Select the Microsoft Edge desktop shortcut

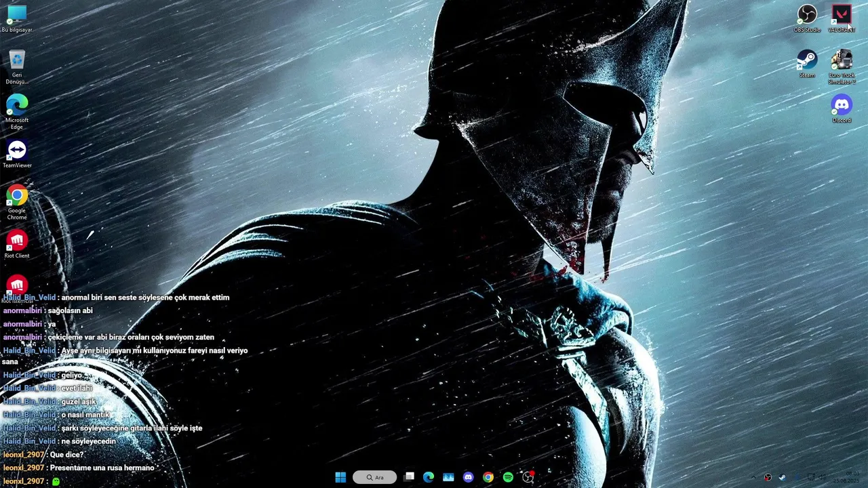[x=17, y=112]
